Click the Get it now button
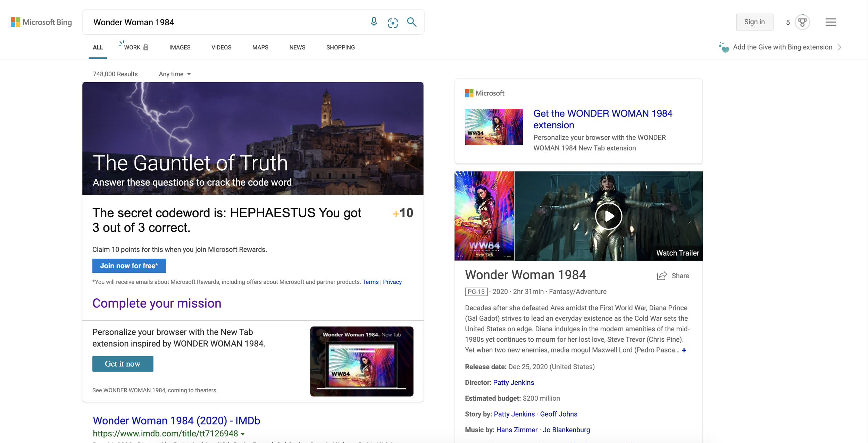The image size is (868, 443). pyautogui.click(x=123, y=364)
